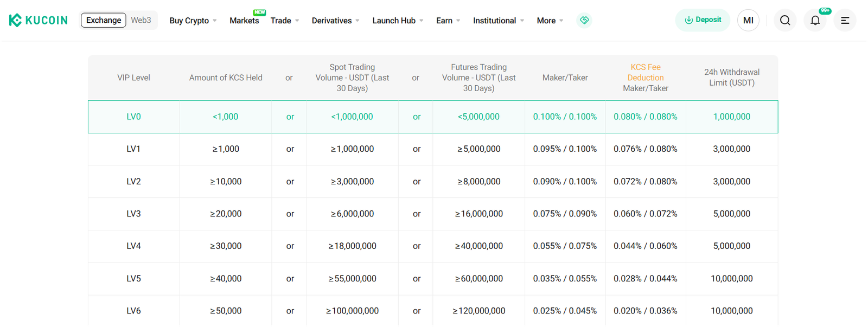Switch to Exchange mode
This screenshot has height=327, width=868.
[x=104, y=20]
